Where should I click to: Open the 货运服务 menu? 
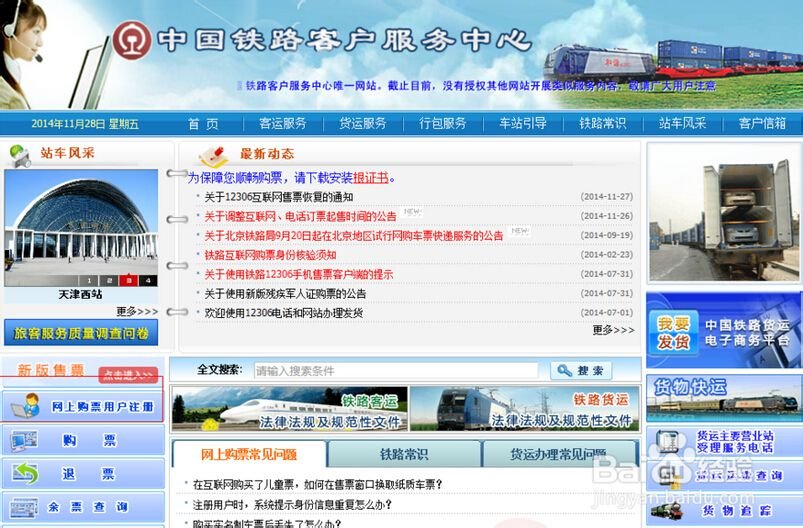tap(363, 123)
